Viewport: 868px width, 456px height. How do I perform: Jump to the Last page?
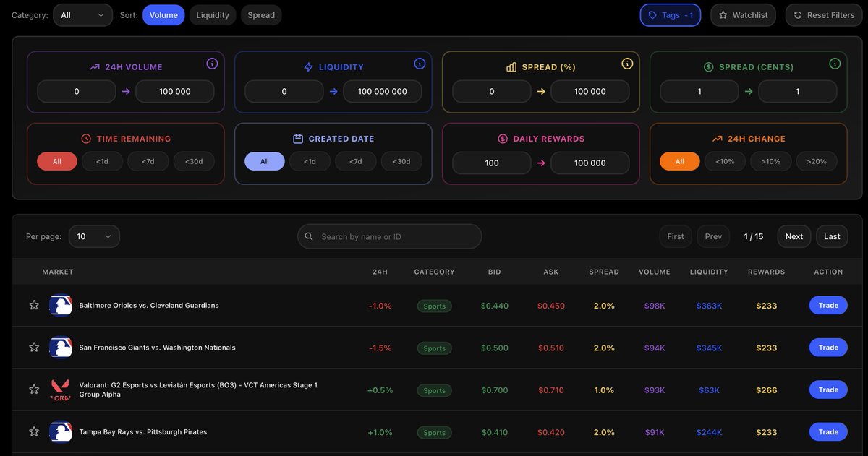coord(832,236)
